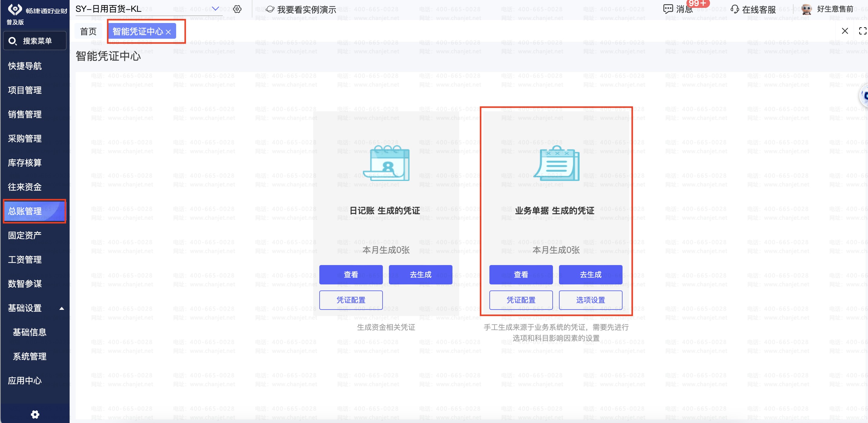
Task: Open 选项设置 under 业务单据 card
Action: pyautogui.click(x=591, y=300)
